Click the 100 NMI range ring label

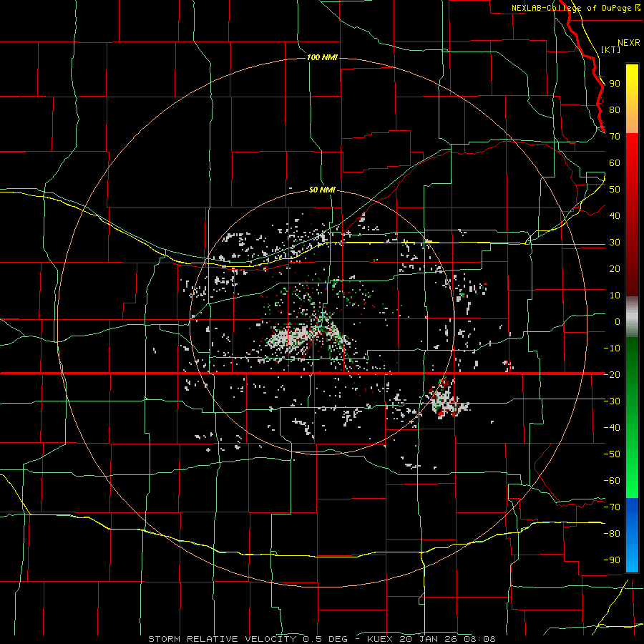(322, 57)
